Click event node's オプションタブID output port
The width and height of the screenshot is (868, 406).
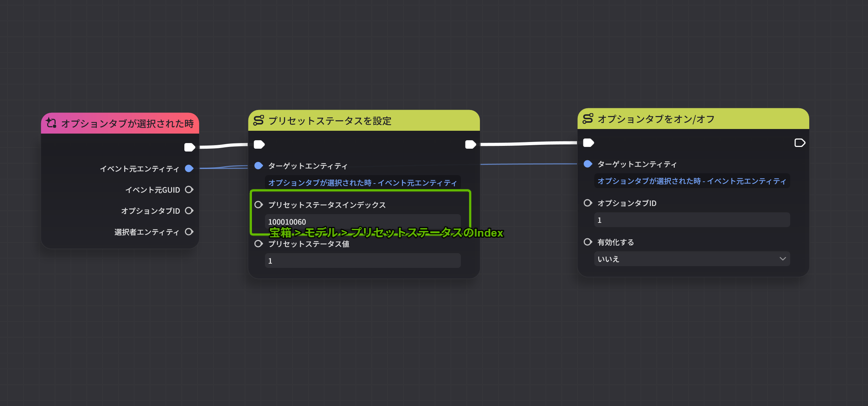(189, 211)
